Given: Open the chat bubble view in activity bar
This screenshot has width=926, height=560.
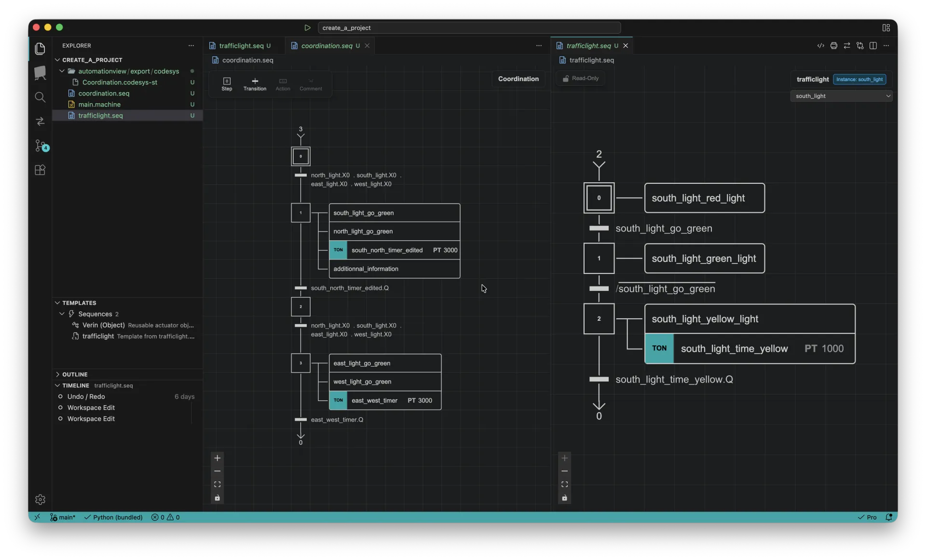Looking at the screenshot, I should (40, 73).
